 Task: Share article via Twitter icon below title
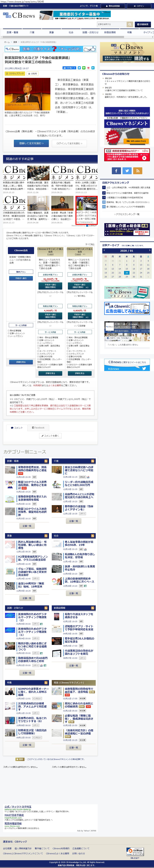79,68
